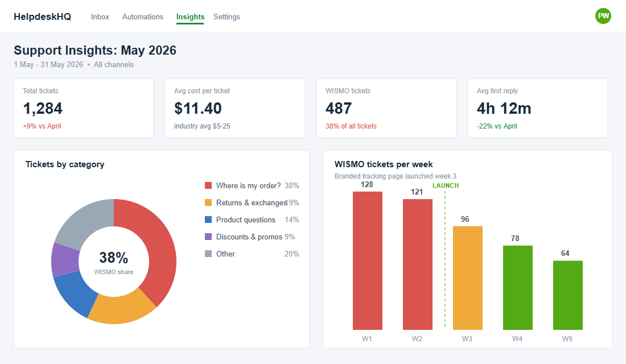This screenshot has height=364, width=626.
Task: Open the PW user avatar
Action: (x=603, y=16)
